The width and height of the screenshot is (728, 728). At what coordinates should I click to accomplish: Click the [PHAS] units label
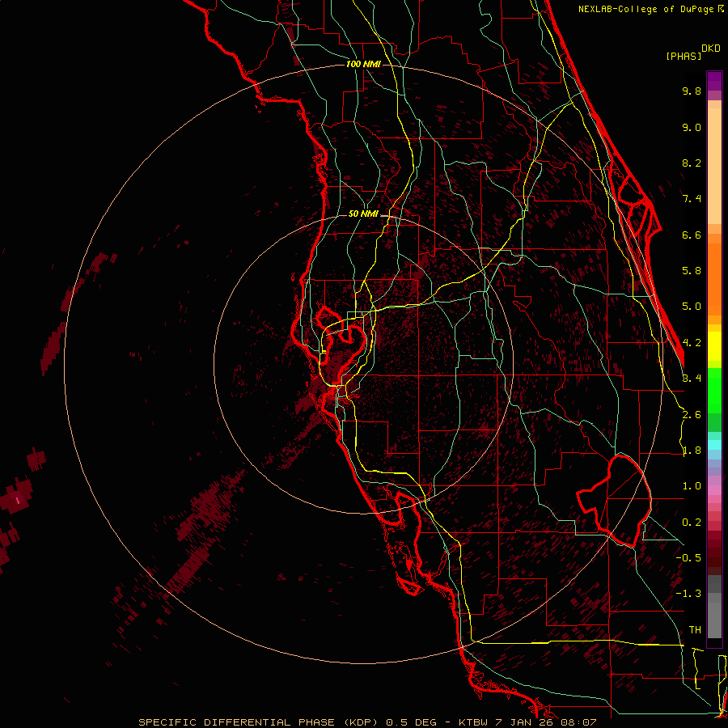tap(683, 56)
